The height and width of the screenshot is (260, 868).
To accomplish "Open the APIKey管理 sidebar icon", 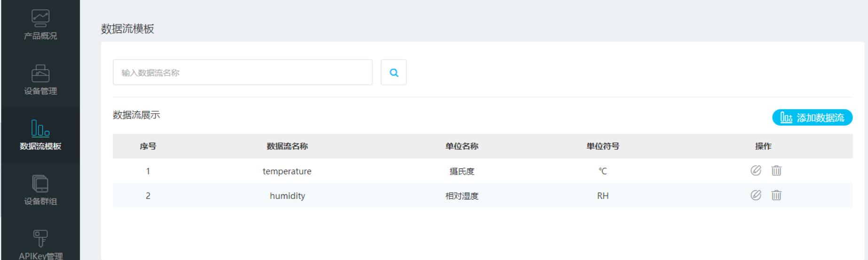I will point(40,238).
